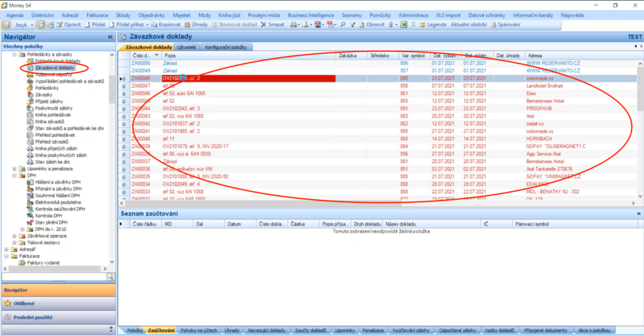644x335 pixels.
Task: Click Přidat to add a new document
Action: pyautogui.click(x=95, y=25)
